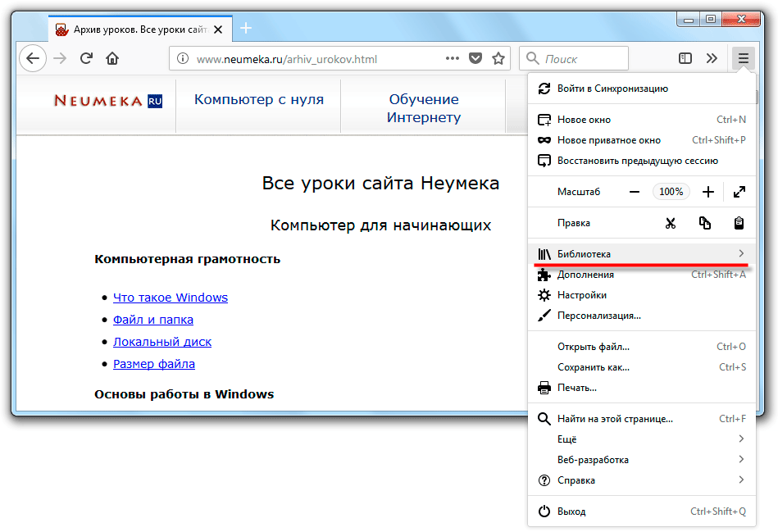Screen dimensions: 778x532
Task: Open link Файл и папка
Action: click(x=152, y=320)
